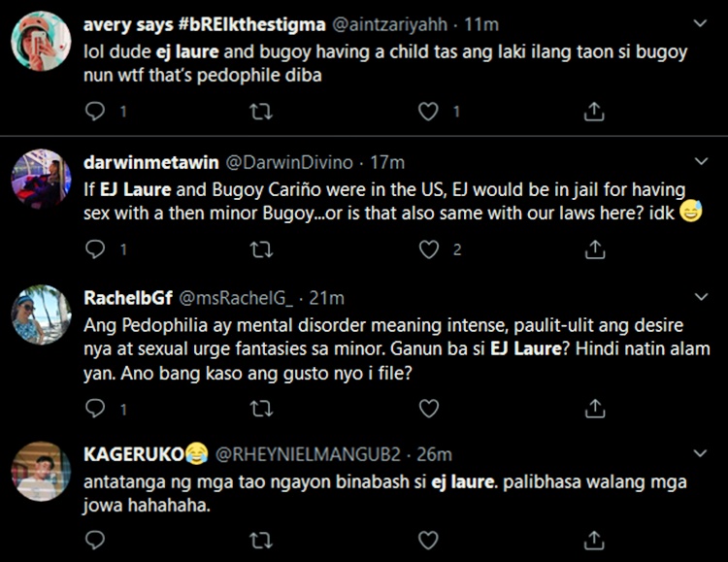Reply to darwinmetawin's tweet
The image size is (728, 562).
95,250
